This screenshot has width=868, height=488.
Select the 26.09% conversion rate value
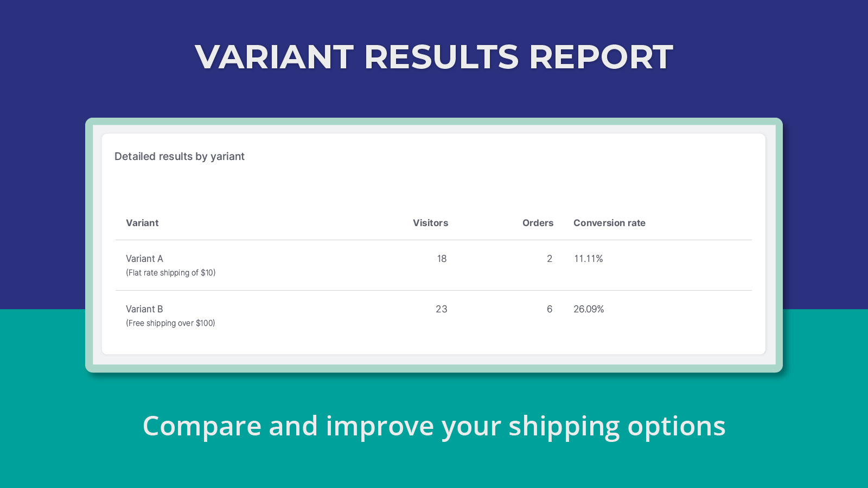(x=589, y=309)
